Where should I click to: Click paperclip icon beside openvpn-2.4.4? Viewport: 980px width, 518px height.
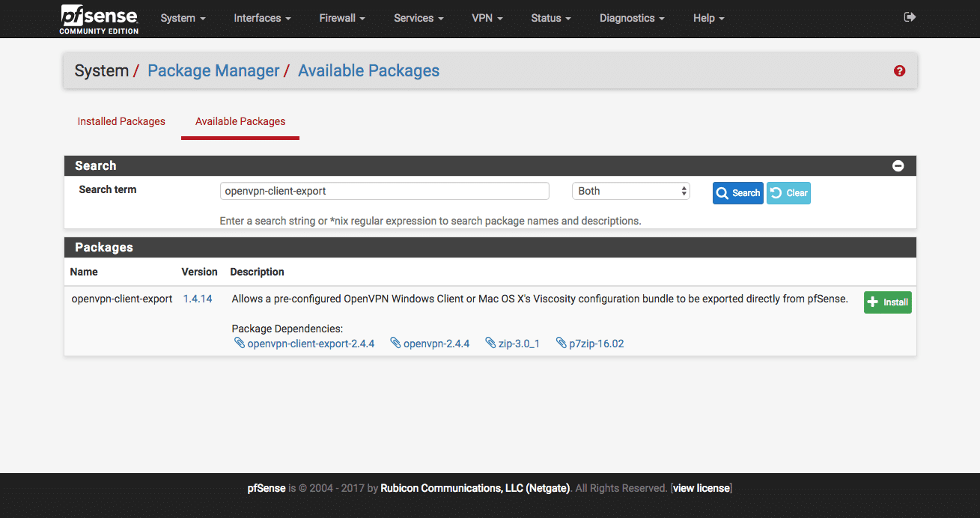coord(395,343)
